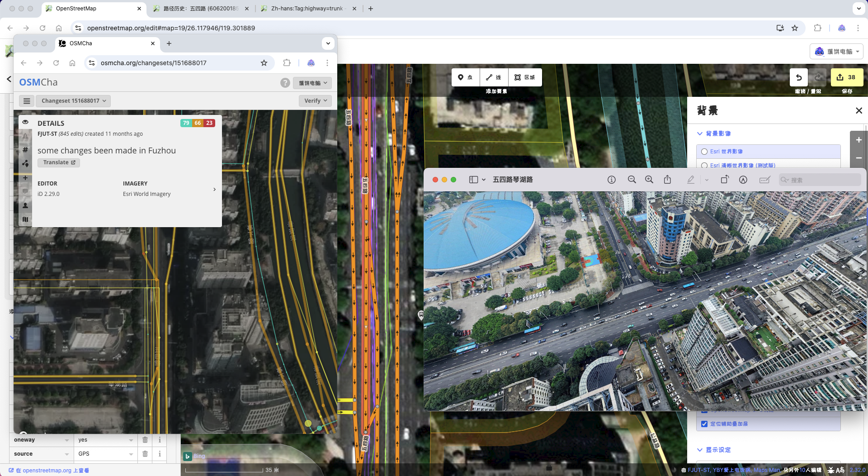
Task: Save the 38 pending edits
Action: tap(847, 77)
